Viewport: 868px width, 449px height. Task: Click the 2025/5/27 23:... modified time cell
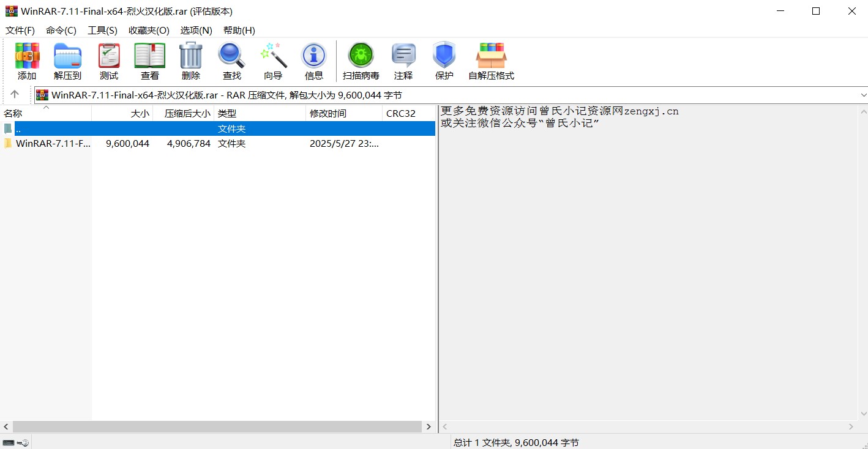point(344,143)
